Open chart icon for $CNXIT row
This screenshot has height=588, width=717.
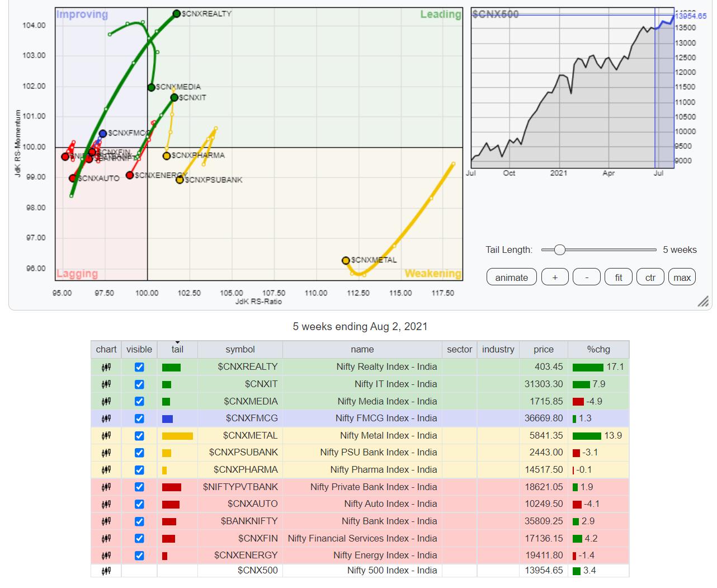tap(106, 384)
